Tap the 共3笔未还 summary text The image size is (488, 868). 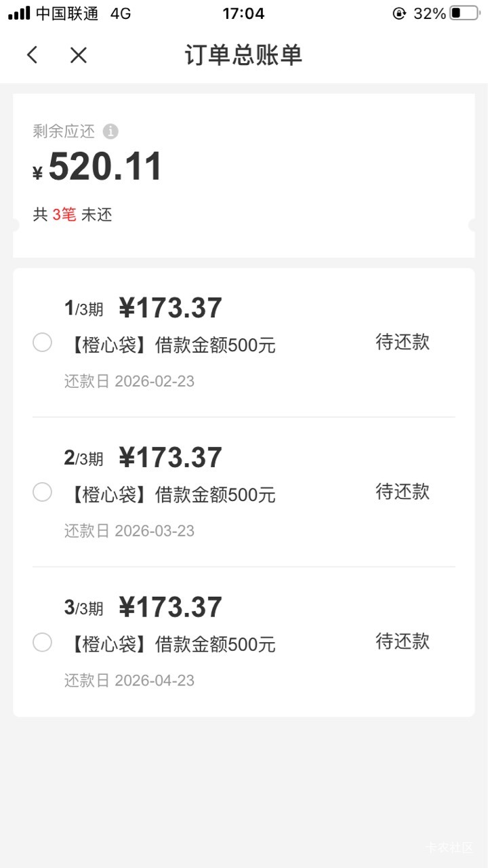click(x=73, y=215)
